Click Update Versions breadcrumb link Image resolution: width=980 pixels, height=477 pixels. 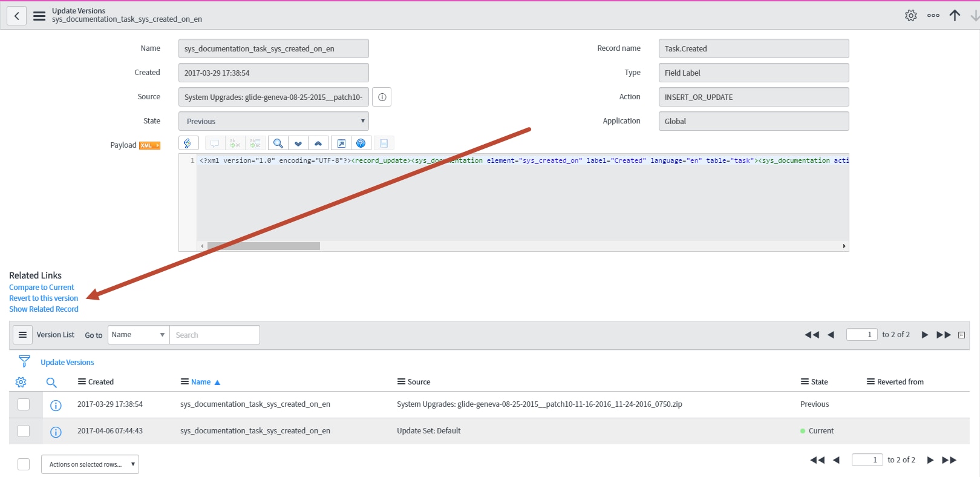point(67,363)
